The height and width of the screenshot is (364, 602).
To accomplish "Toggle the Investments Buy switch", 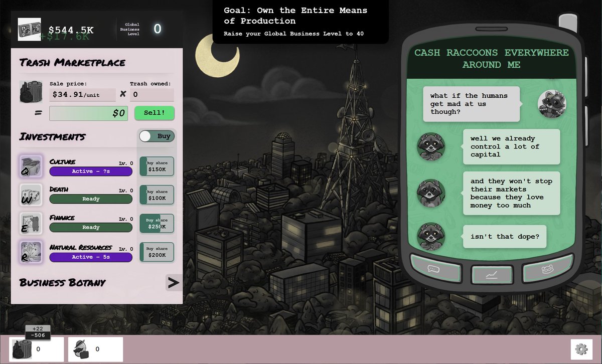I will point(157,136).
